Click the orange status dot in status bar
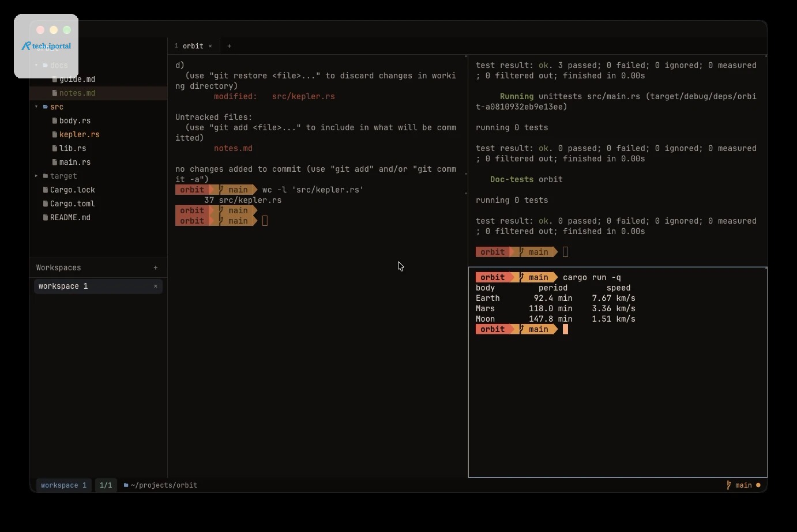797x532 pixels. click(758, 485)
